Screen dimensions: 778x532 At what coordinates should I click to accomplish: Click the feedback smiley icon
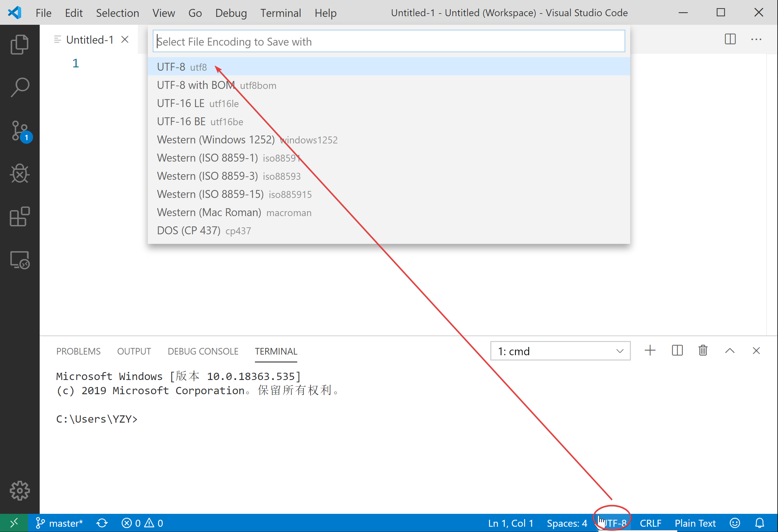[735, 523]
